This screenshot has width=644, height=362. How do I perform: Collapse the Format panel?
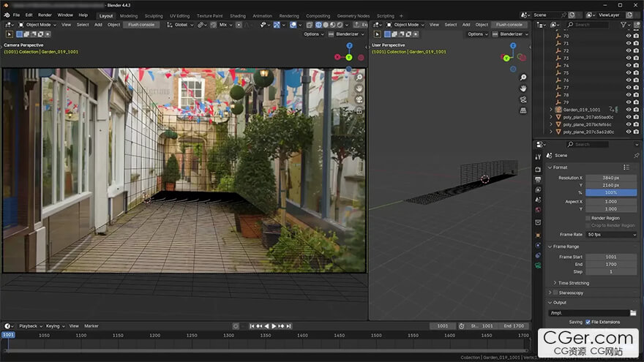[x=550, y=167]
